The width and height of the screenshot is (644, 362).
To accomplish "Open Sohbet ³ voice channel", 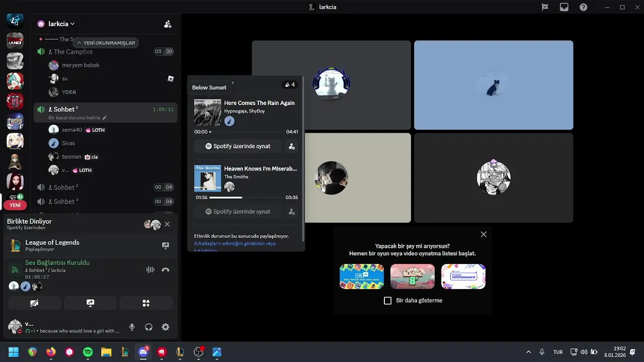I will tap(106, 201).
